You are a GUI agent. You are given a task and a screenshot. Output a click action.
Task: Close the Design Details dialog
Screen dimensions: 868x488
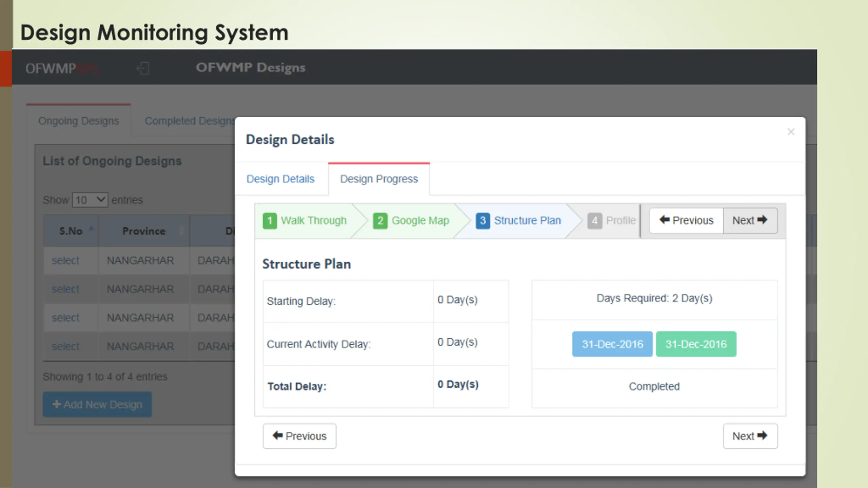[x=791, y=131]
